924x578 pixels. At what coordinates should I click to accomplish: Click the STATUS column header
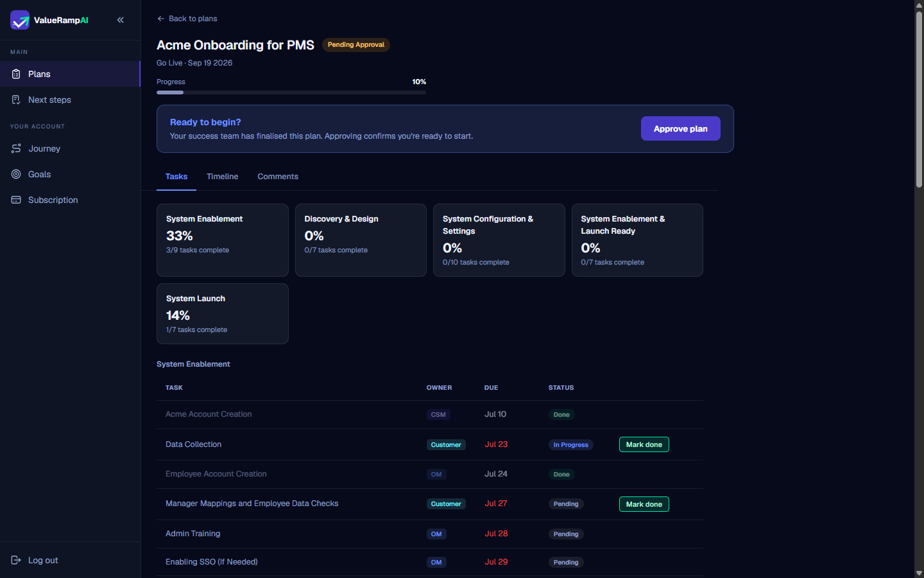[561, 388]
